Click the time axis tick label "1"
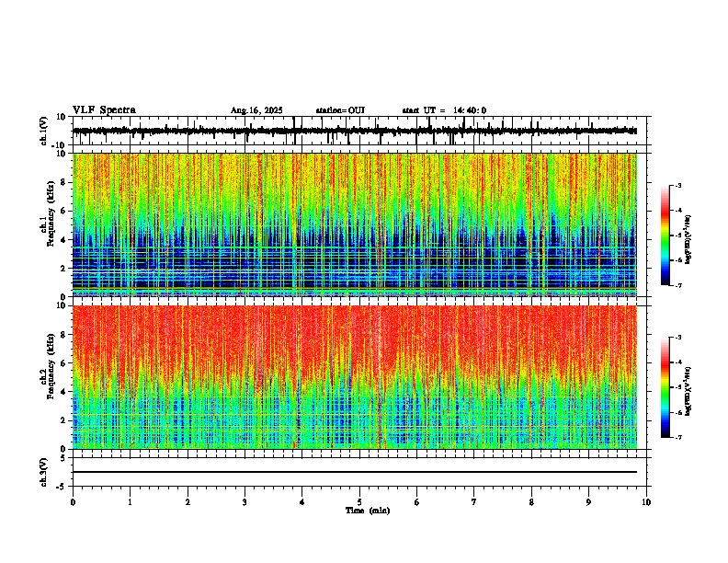728x563 pixels. coord(131,502)
